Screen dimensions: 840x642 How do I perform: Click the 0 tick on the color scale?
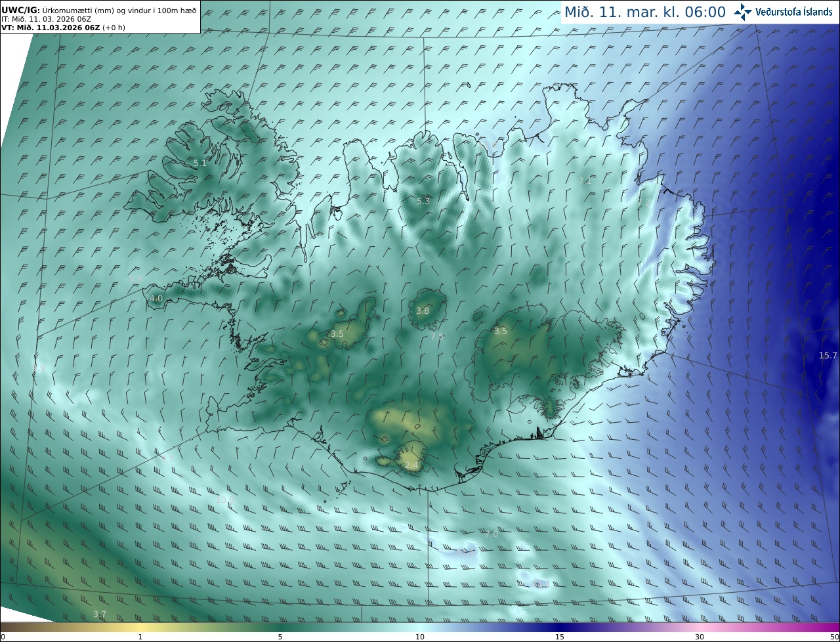tap(3, 637)
